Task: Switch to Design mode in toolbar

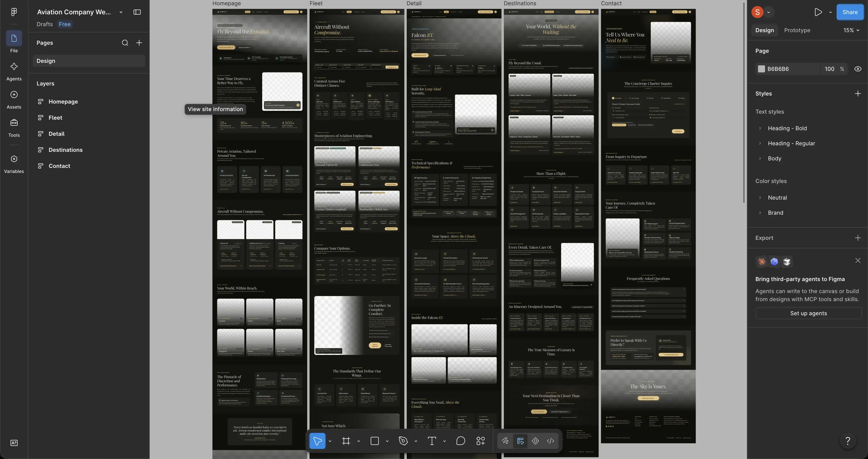Action: (x=520, y=441)
